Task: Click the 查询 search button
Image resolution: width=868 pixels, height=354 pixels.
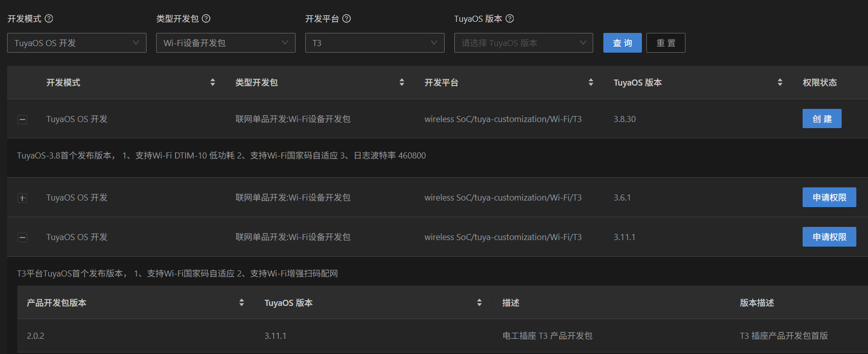Action: pos(623,43)
